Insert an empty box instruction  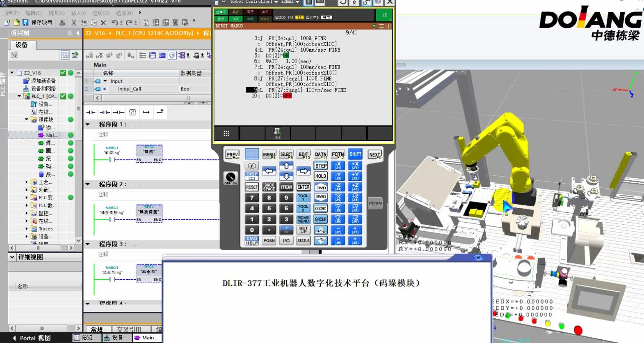[132, 112]
